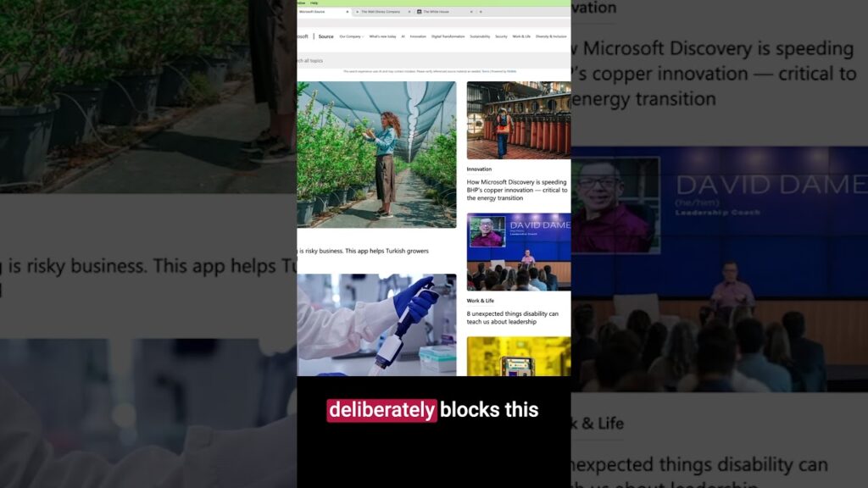Open the Innovation link in the navigation bar

[418, 36]
